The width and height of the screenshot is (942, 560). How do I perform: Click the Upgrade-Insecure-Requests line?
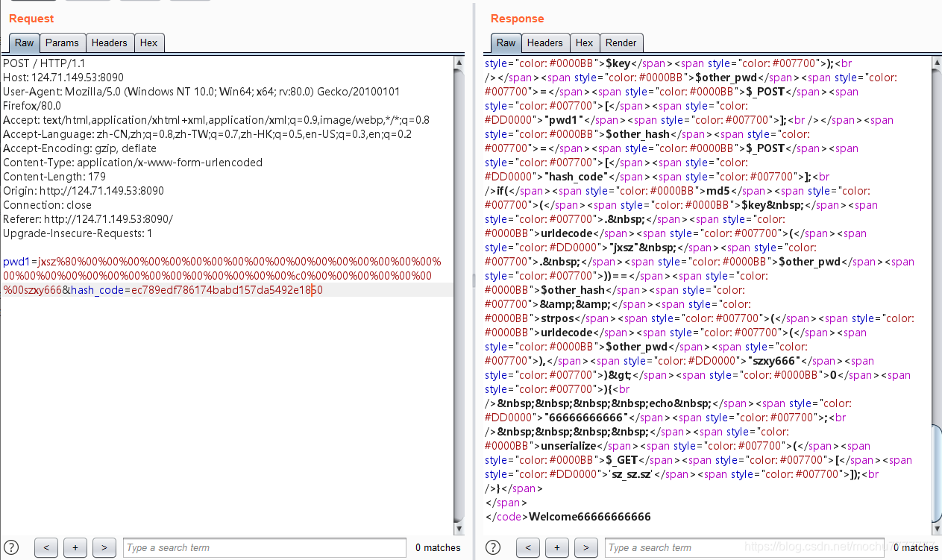pyautogui.click(x=78, y=233)
